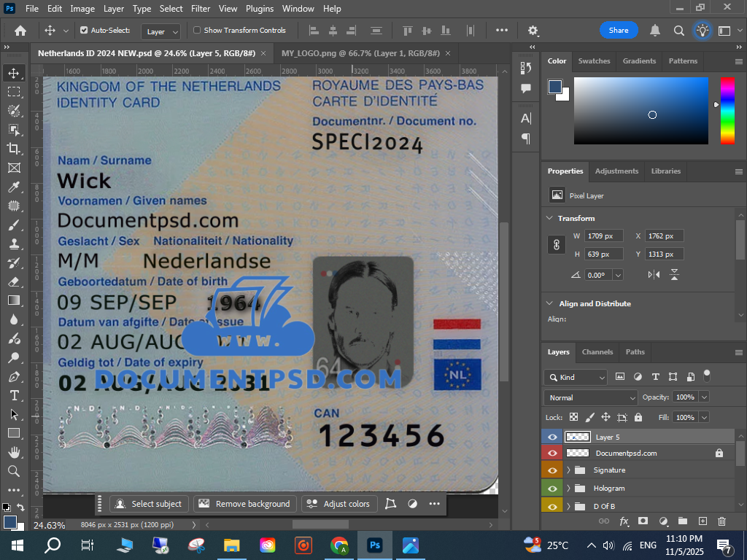Select the Eyedropper tool
The width and height of the screenshot is (747, 560).
[14, 187]
